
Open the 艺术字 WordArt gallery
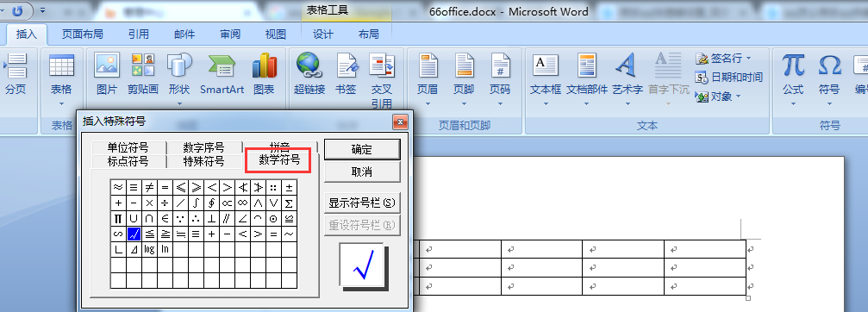pos(628,78)
